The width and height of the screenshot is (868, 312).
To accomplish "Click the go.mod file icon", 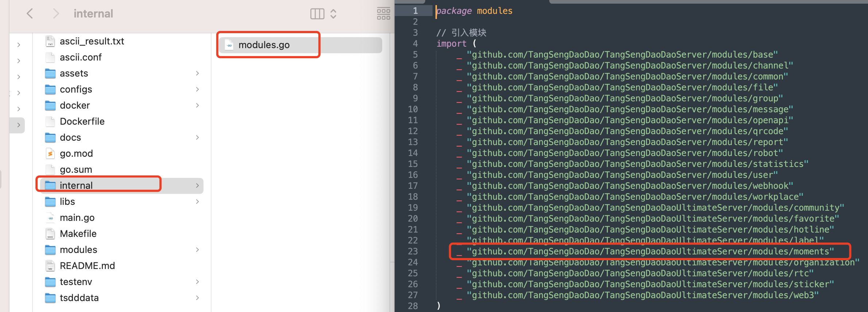I will point(50,153).
